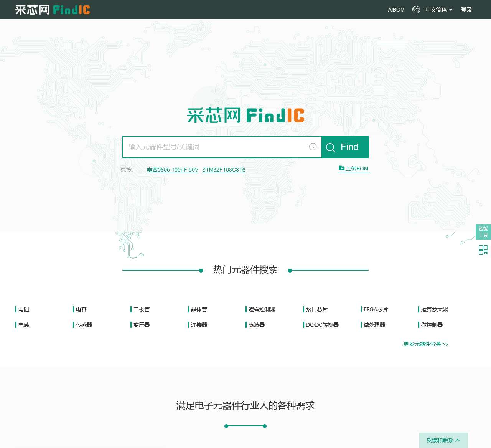Viewport: 491px width, 448px height.
Task: Upload a BOM via 上传BOM link
Action: point(354,169)
